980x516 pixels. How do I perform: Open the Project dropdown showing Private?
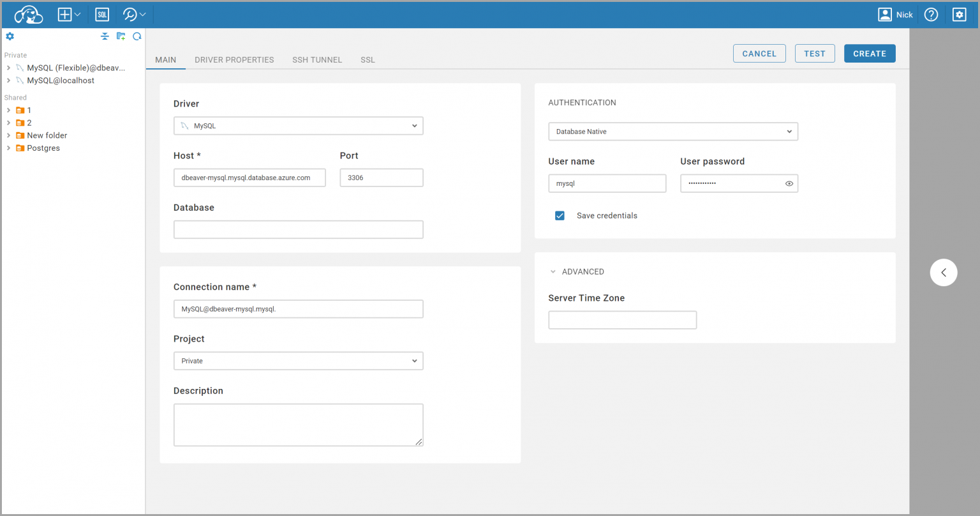(298, 360)
